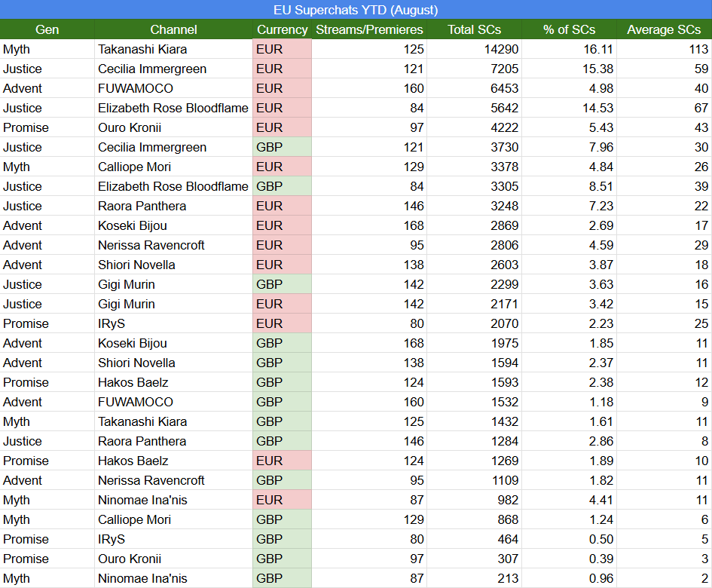712x588 pixels.
Task: Click FUWAMOCO in the EUR row
Action: 136,88
